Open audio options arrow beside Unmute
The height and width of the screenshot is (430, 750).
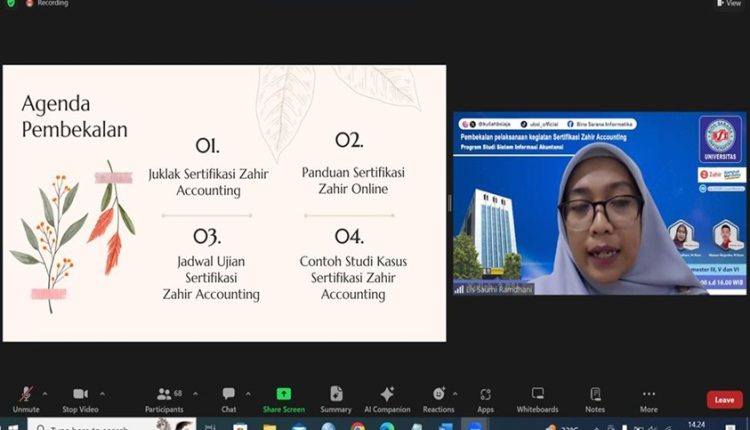45,394
